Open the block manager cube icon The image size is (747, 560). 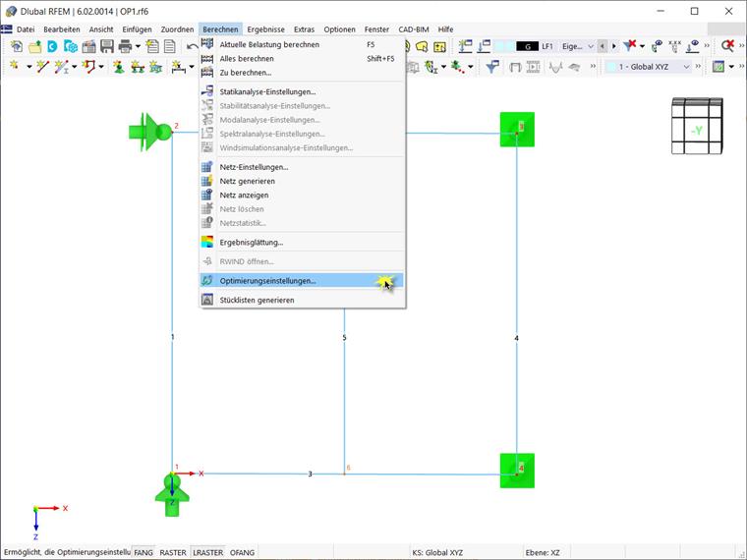point(71,46)
